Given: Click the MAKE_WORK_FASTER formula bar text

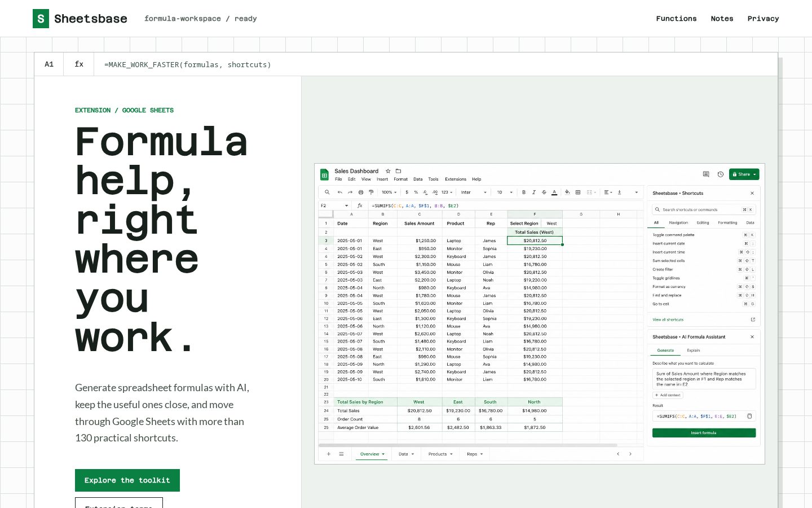Looking at the screenshot, I should click(x=188, y=65).
